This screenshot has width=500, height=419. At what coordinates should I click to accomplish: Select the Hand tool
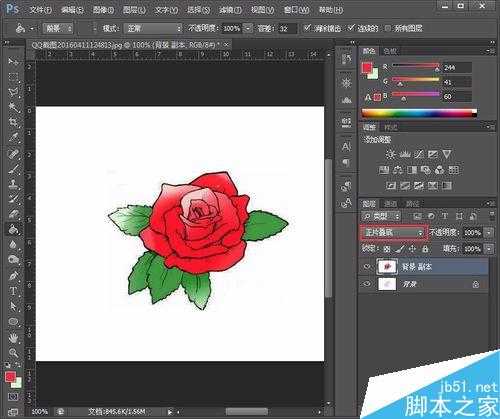click(x=13, y=338)
